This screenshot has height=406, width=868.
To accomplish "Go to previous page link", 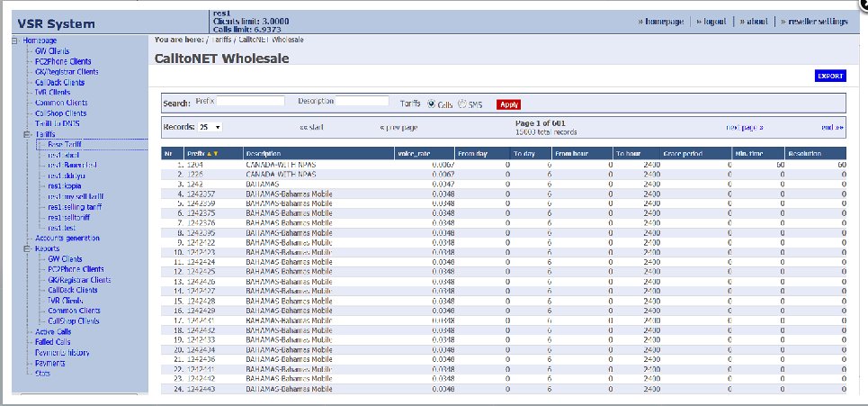I will [x=398, y=128].
